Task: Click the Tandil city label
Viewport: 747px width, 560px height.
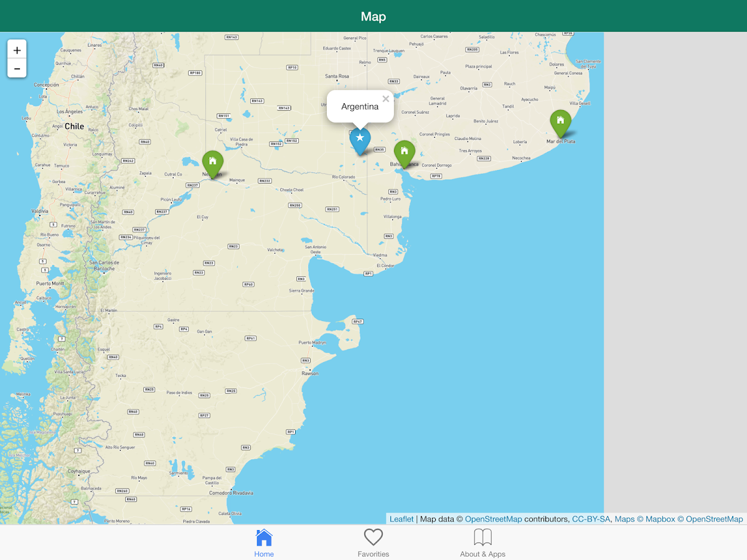Action: 509,106
